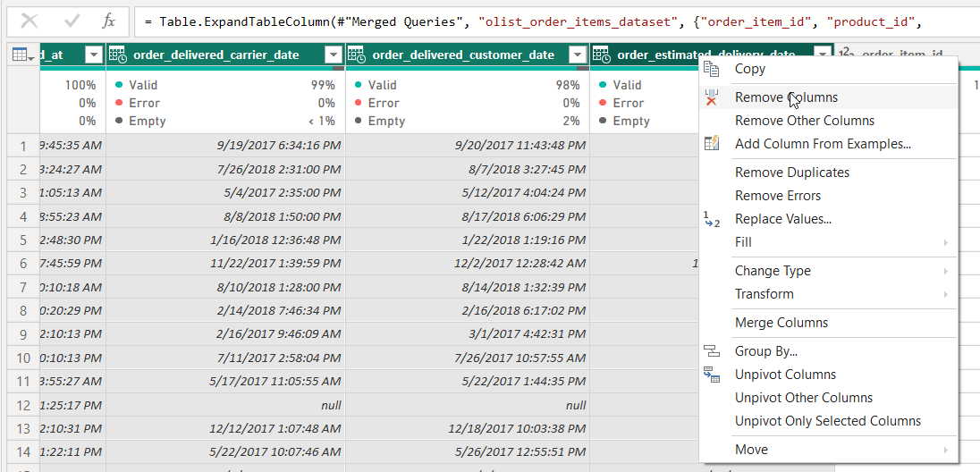Choose Remove Duplicates

828,173
